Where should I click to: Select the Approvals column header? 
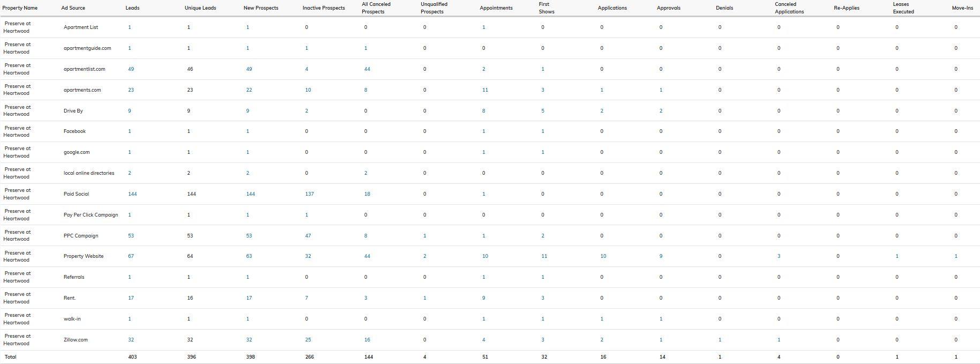pos(669,8)
